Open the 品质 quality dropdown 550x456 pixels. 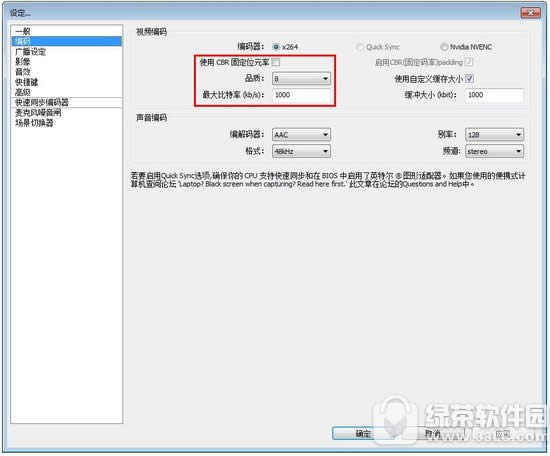(301, 78)
